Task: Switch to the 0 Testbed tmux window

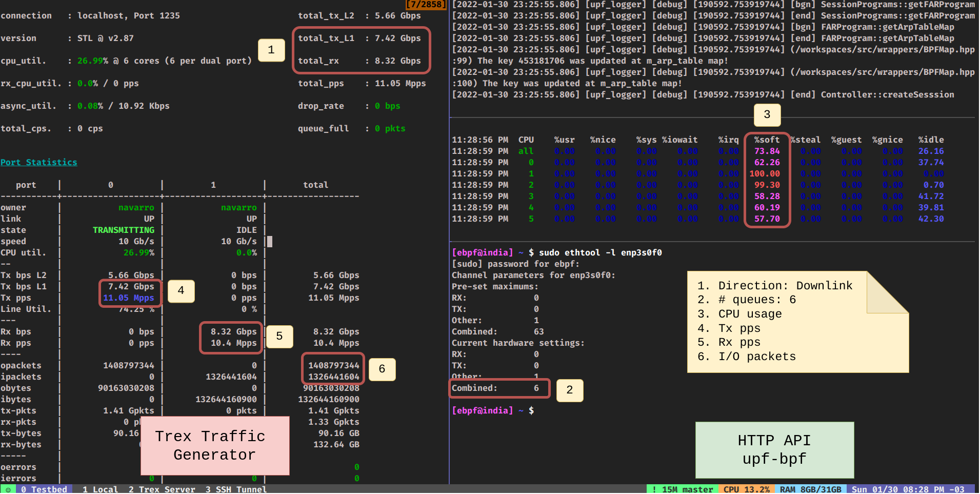Action: click(x=44, y=489)
